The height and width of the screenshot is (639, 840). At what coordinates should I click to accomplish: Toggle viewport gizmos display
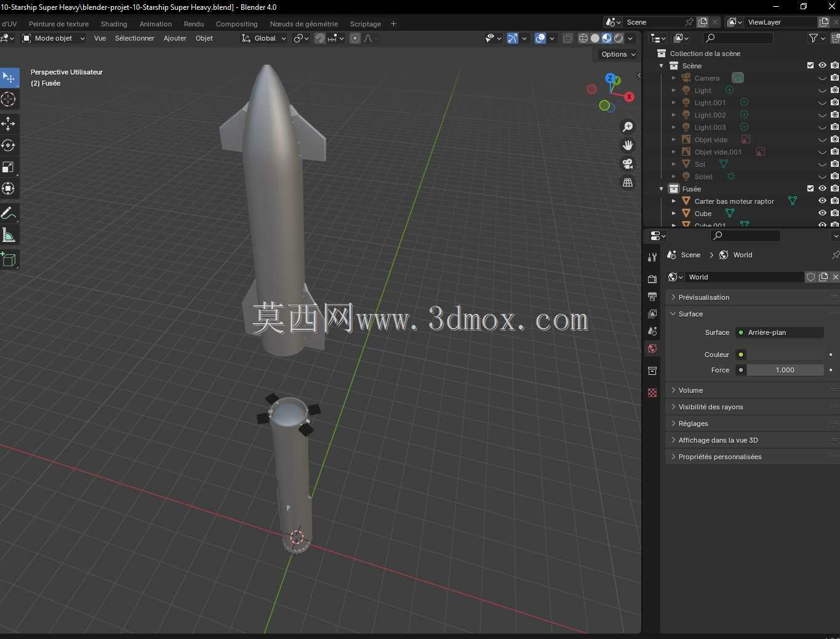tap(513, 38)
